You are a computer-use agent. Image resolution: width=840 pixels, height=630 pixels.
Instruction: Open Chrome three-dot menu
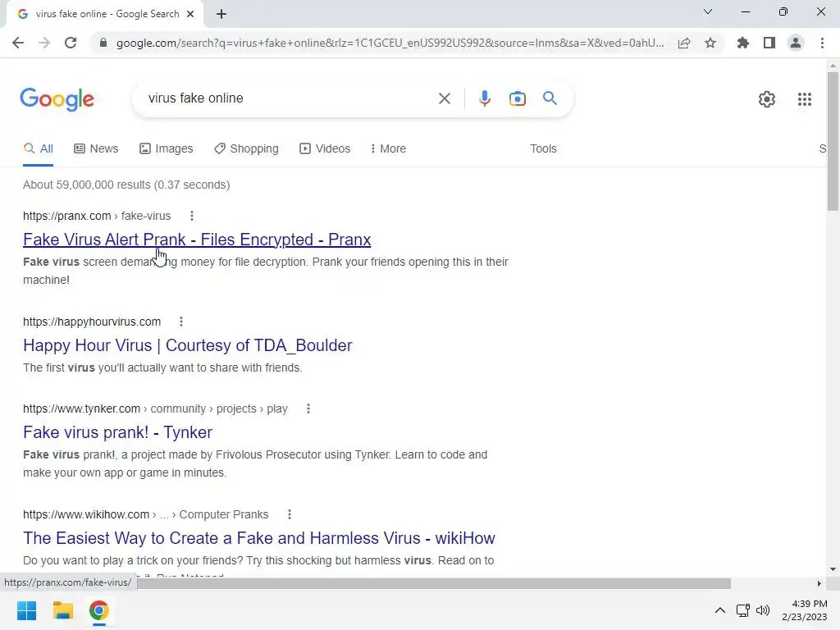[x=822, y=43]
